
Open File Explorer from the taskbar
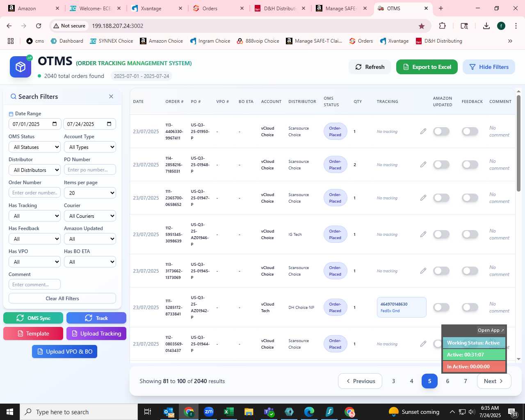249,412
